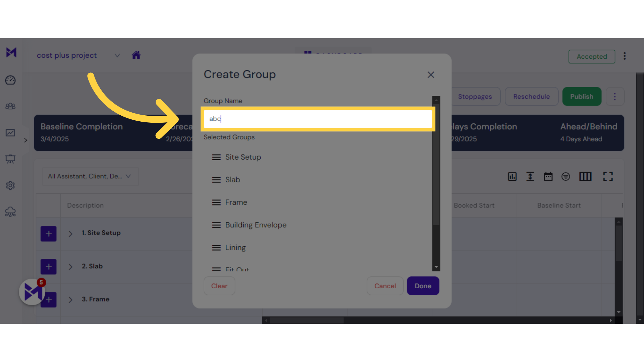Screen dimensions: 644x362
Task: Click the upload/export arrow icon
Action: coord(530,176)
